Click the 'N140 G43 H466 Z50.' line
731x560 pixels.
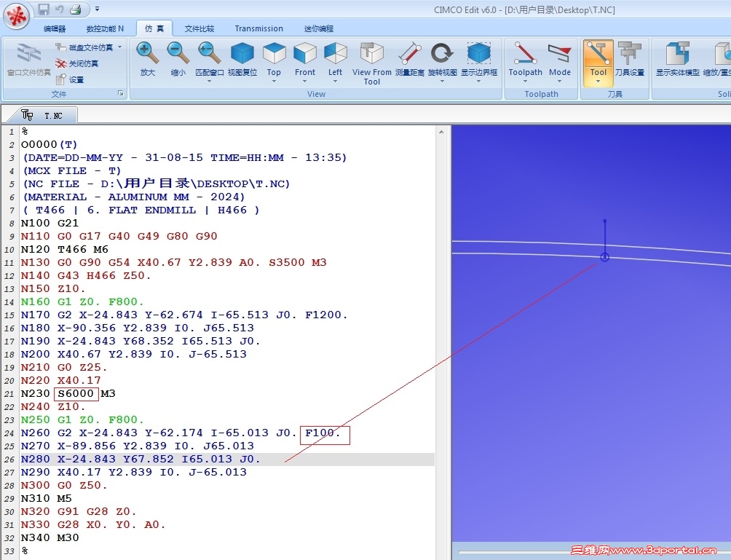(x=86, y=275)
